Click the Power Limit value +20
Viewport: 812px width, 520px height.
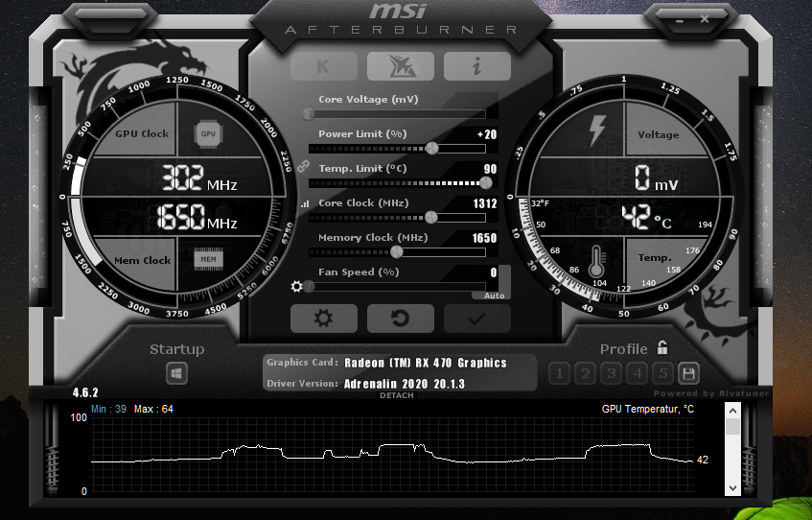pyautogui.click(x=487, y=134)
